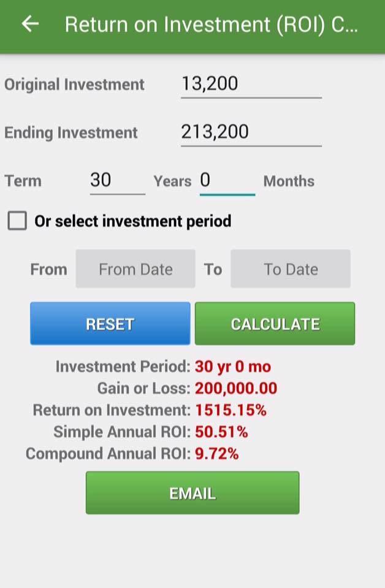Open the To Date picker
The width and height of the screenshot is (385, 588).
click(291, 269)
